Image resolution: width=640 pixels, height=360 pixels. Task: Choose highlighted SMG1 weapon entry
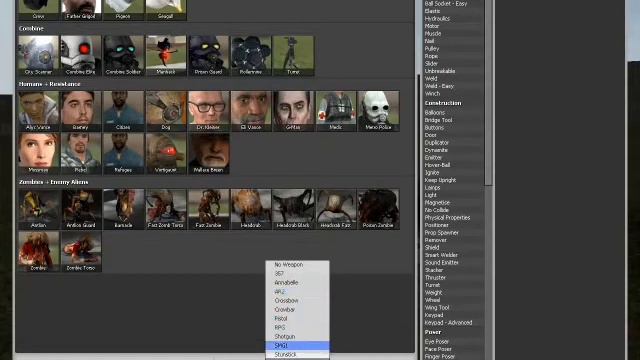[x=297, y=346]
